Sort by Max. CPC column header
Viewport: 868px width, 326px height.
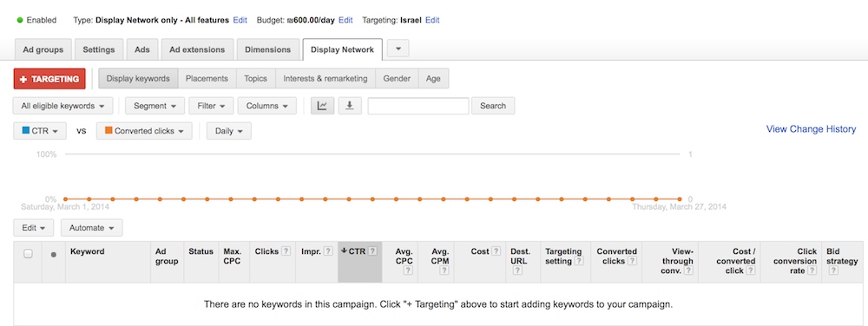[x=232, y=257]
